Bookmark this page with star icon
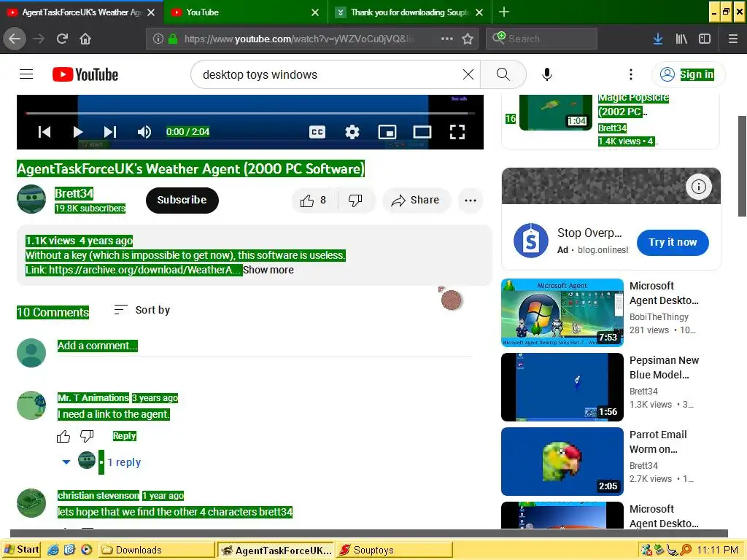The image size is (747, 560). 468,39
